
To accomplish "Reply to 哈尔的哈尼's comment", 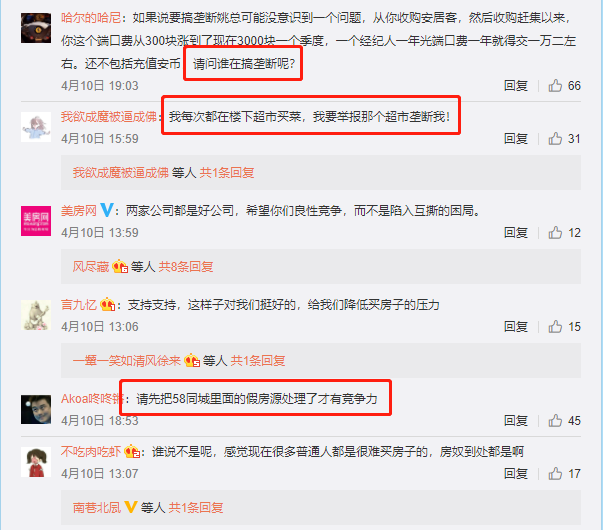I will (x=516, y=85).
